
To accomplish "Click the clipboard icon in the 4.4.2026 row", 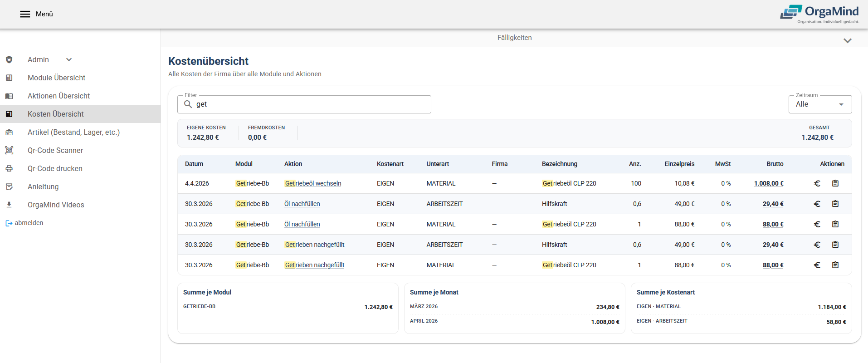I will tap(835, 183).
